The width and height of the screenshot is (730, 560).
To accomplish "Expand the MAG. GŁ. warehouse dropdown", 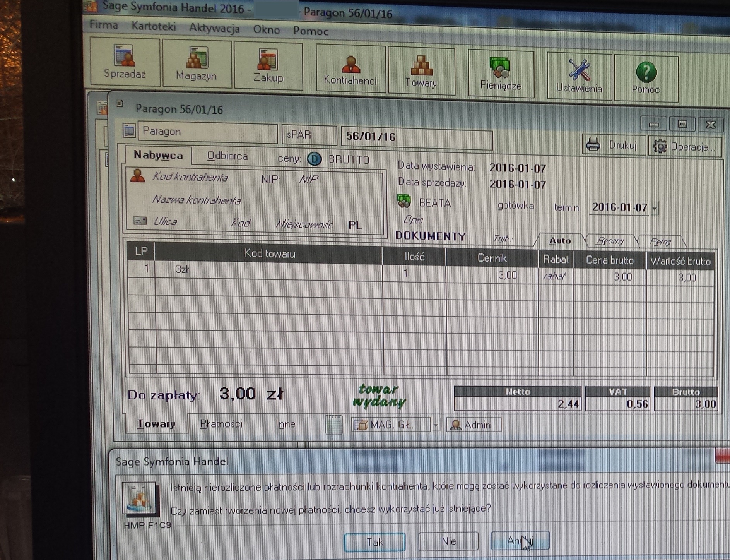I will [436, 425].
